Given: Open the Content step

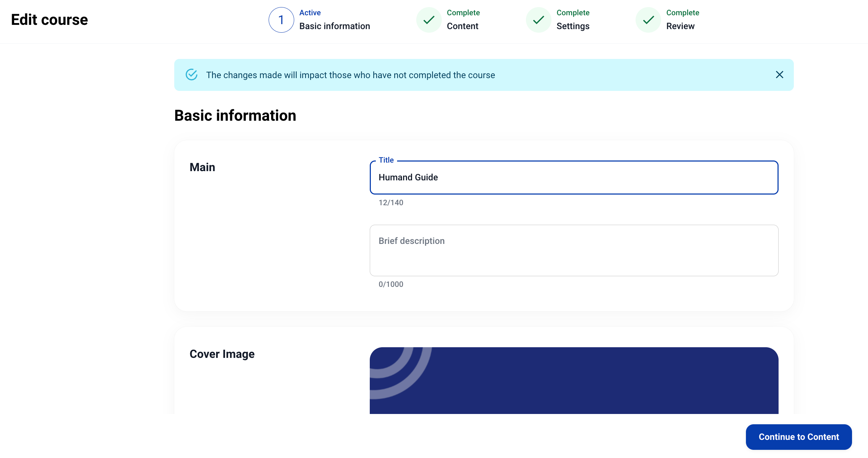Looking at the screenshot, I should pyautogui.click(x=462, y=26).
